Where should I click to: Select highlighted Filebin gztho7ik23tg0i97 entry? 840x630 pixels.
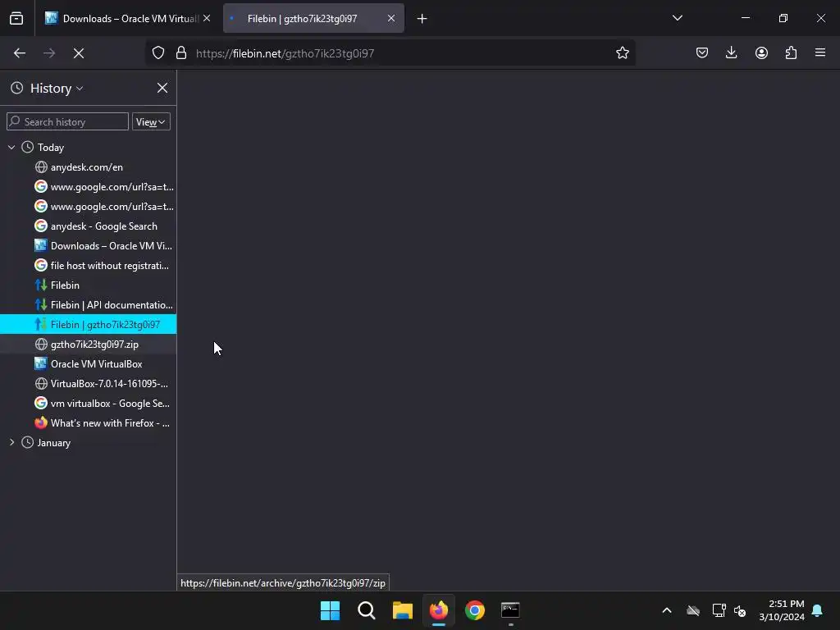tap(89, 325)
